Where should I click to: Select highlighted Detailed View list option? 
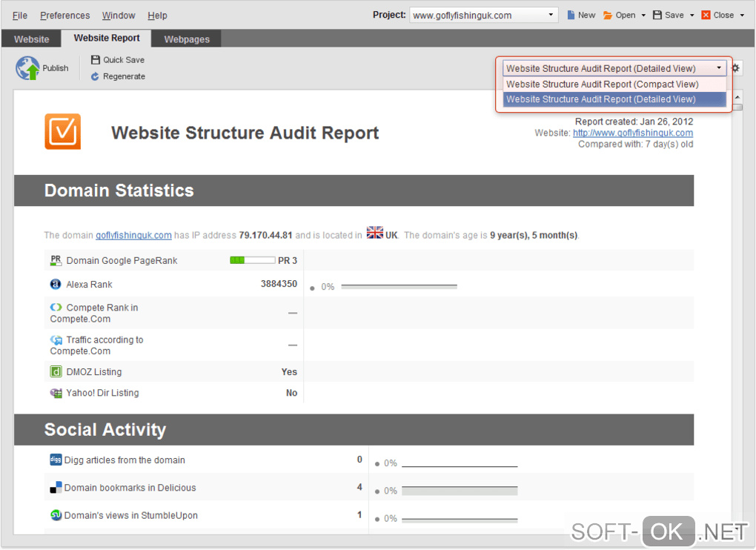point(614,99)
